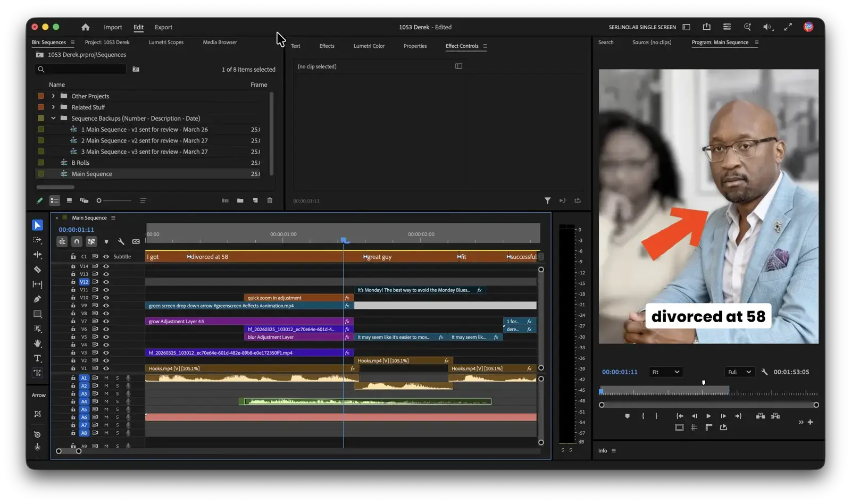This screenshot has width=851, height=504.
Task: Open Quick Export share icon
Action: click(x=706, y=27)
